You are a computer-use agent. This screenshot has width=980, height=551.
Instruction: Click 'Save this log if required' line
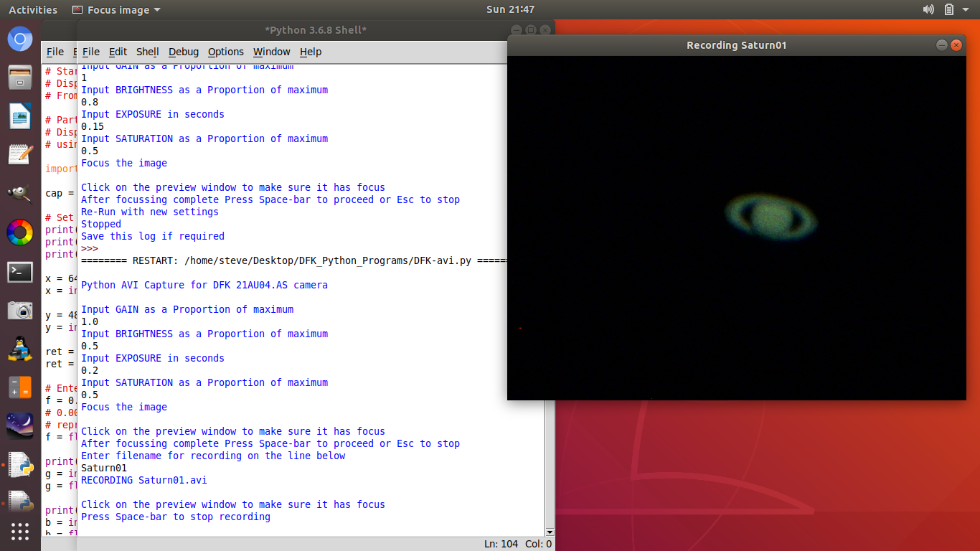click(x=153, y=236)
